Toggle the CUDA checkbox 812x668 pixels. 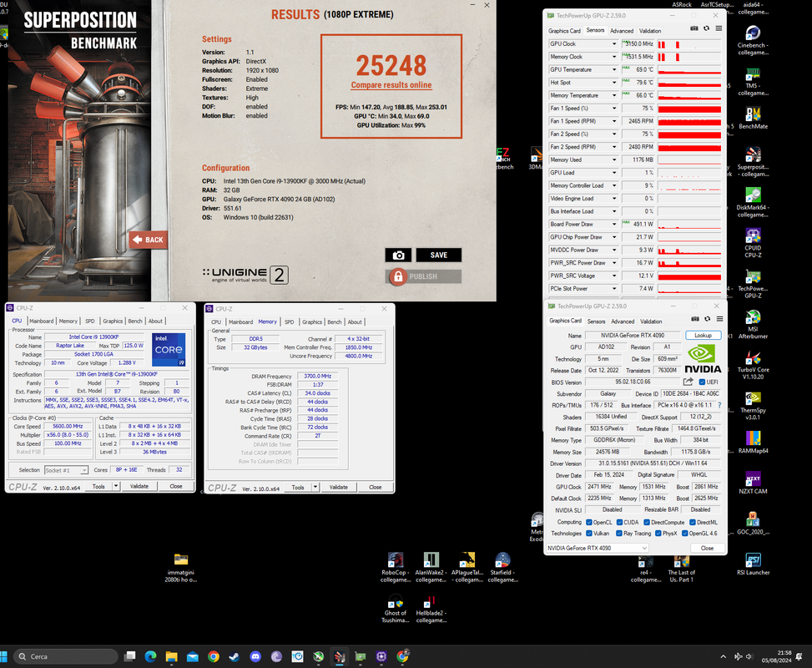click(x=619, y=522)
